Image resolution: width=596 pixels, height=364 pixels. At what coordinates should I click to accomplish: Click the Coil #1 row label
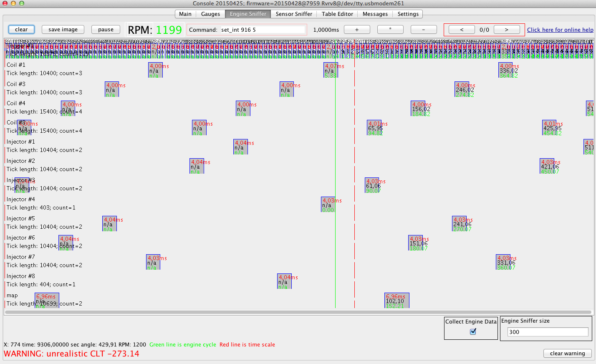coord(16,65)
